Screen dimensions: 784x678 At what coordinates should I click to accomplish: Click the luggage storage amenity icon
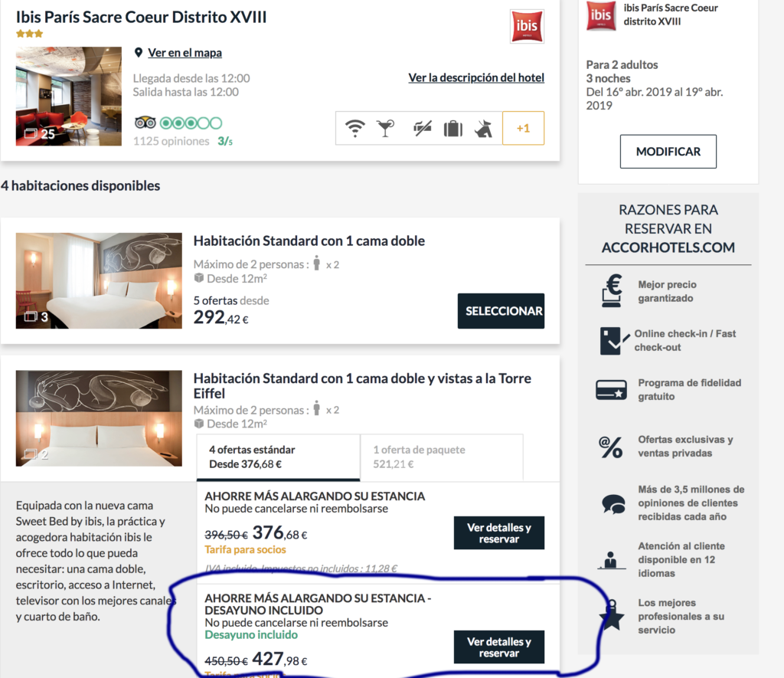point(453,129)
